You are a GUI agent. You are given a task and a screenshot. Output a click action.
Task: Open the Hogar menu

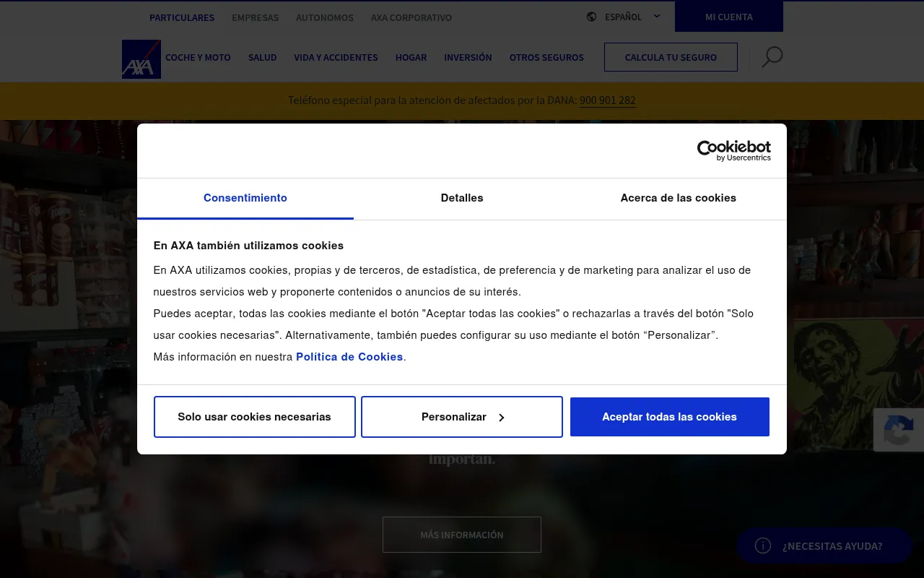pyautogui.click(x=411, y=57)
